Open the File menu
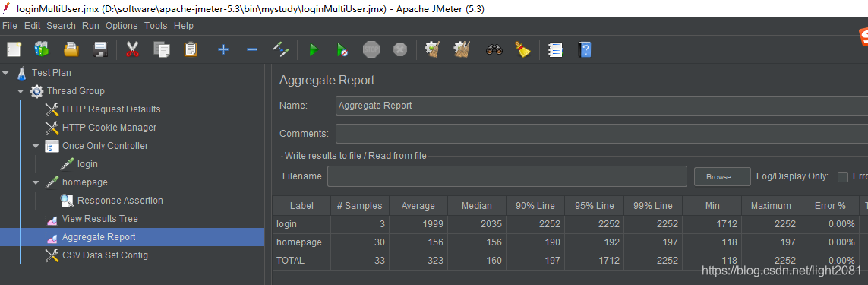Image resolution: width=868 pixels, height=285 pixels. click(x=10, y=26)
